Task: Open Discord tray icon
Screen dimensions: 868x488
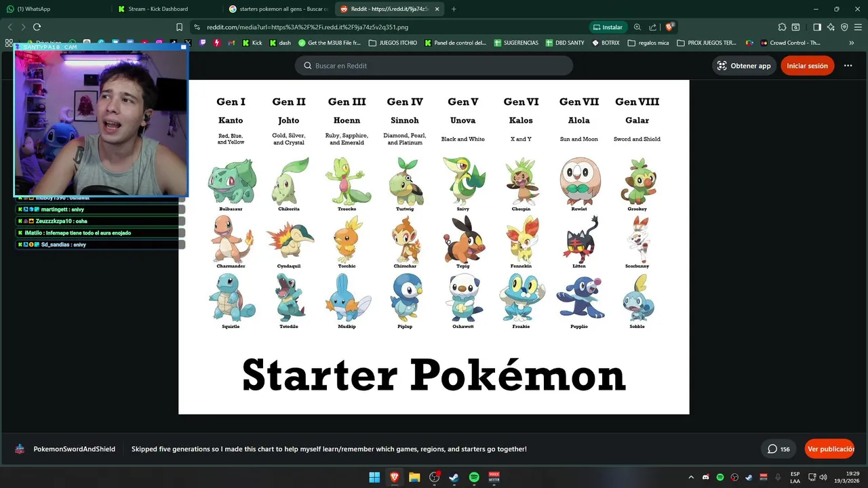Action: (706, 477)
